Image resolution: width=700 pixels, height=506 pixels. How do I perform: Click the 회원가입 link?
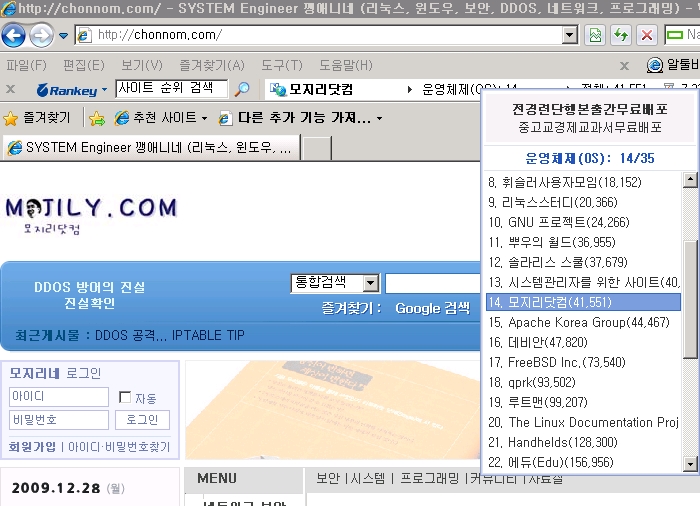click(x=32, y=447)
